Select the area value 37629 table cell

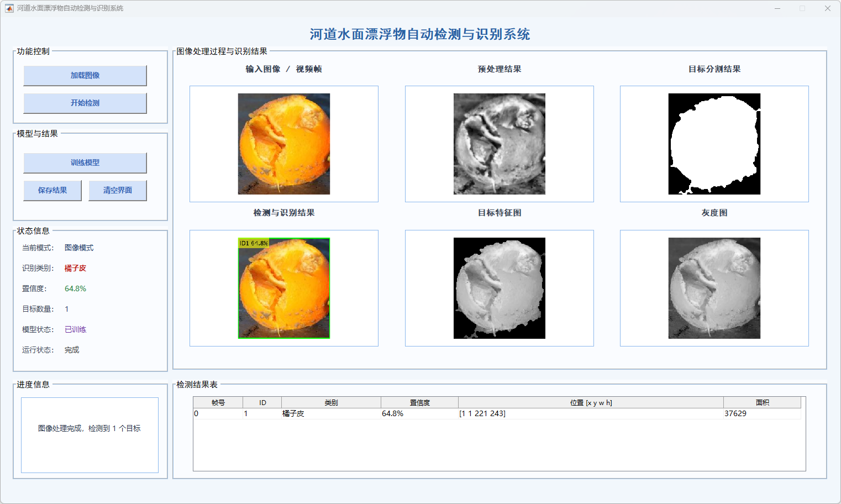[x=762, y=413]
